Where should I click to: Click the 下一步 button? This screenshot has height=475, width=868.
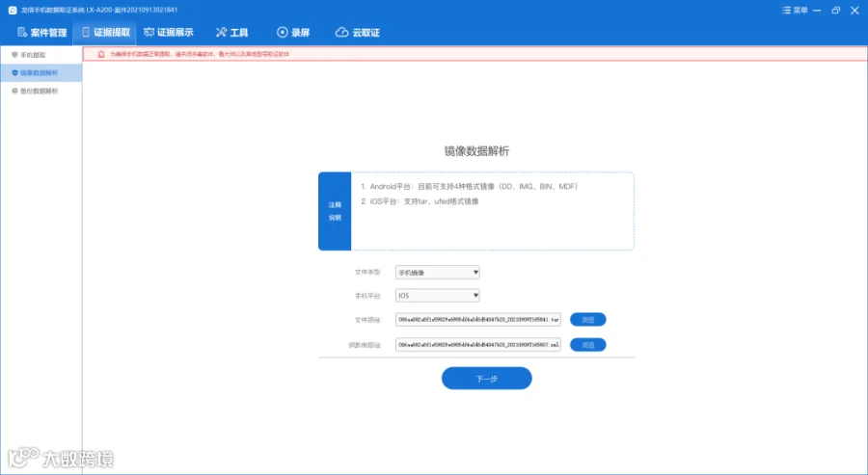click(x=487, y=379)
